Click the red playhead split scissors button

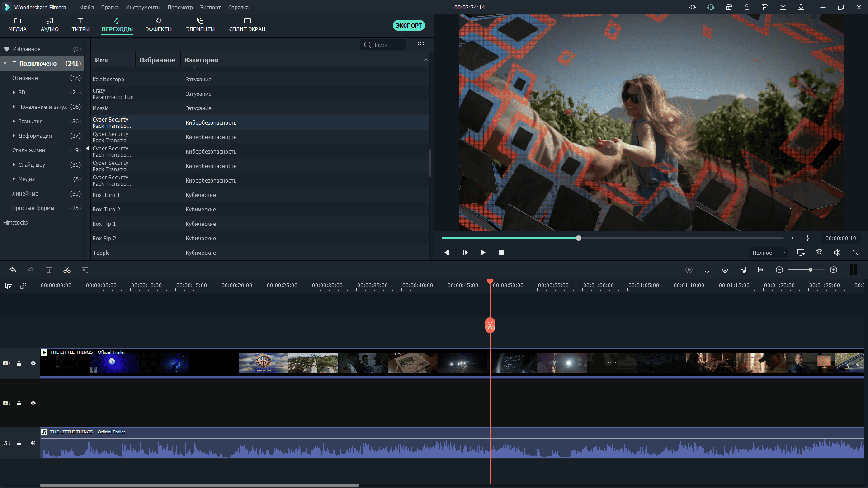(x=490, y=325)
